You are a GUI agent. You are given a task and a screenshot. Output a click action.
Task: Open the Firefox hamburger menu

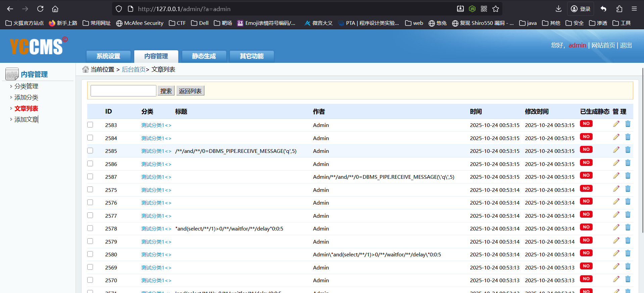coord(634,9)
